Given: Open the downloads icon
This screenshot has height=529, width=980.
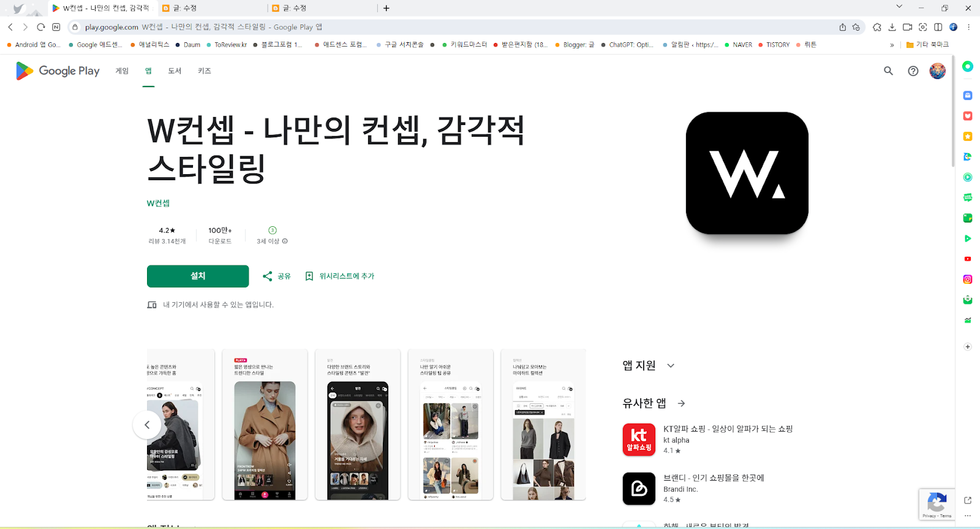Looking at the screenshot, I should point(892,27).
